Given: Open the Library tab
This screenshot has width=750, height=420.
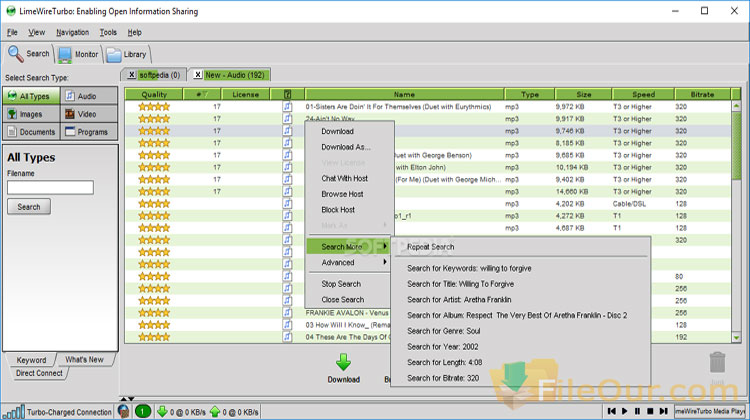Looking at the screenshot, I should [127, 55].
